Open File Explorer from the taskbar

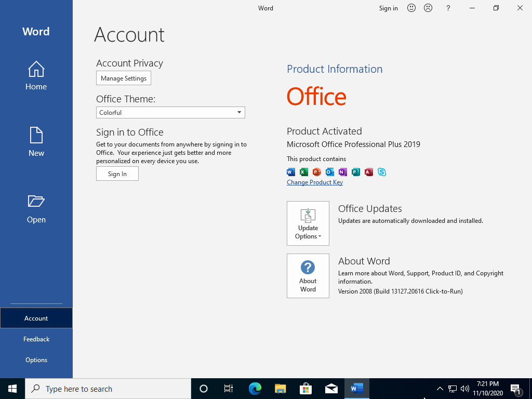[280, 389]
